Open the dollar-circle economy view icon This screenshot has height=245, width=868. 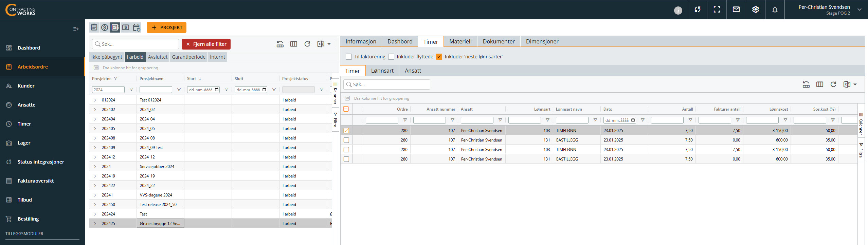tap(105, 27)
